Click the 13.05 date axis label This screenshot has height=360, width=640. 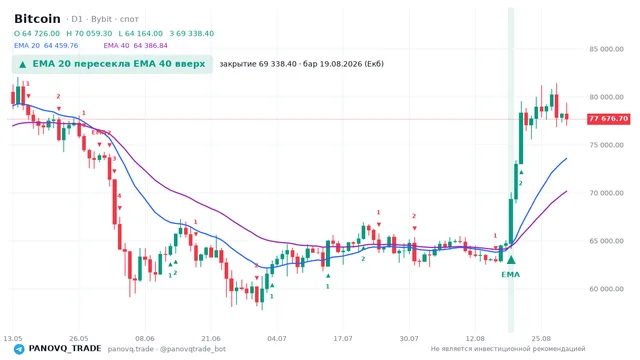pos(13,338)
